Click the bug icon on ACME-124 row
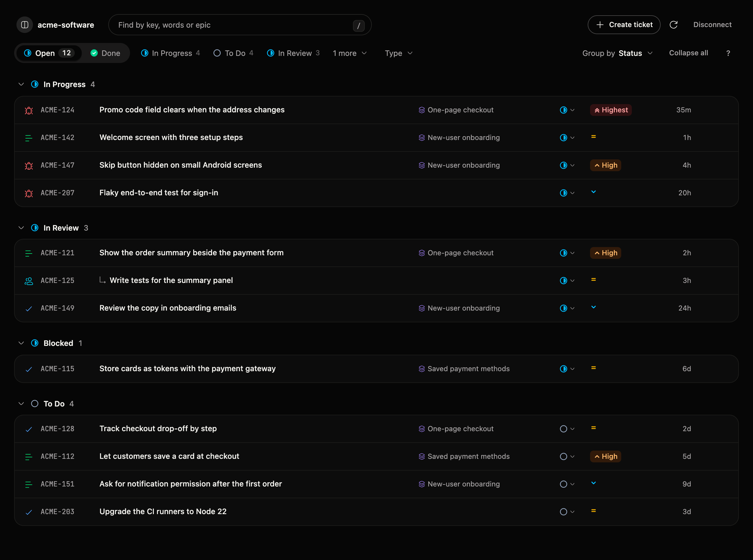This screenshot has height=560, width=753. point(29,110)
